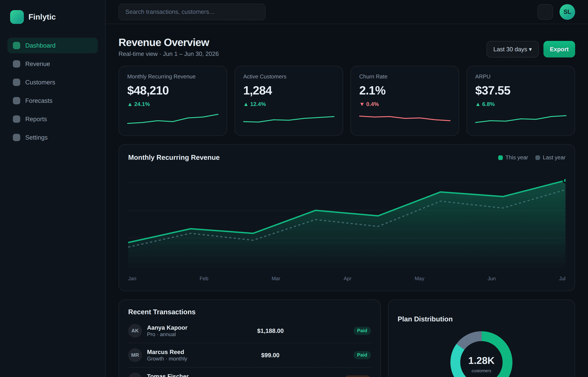
Task: Click the Paid badge for Aanya Kapoor
Action: pos(362,331)
